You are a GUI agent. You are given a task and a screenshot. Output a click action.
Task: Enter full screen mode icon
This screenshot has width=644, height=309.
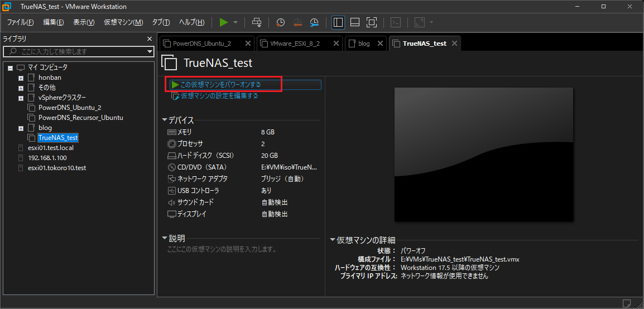coord(371,22)
